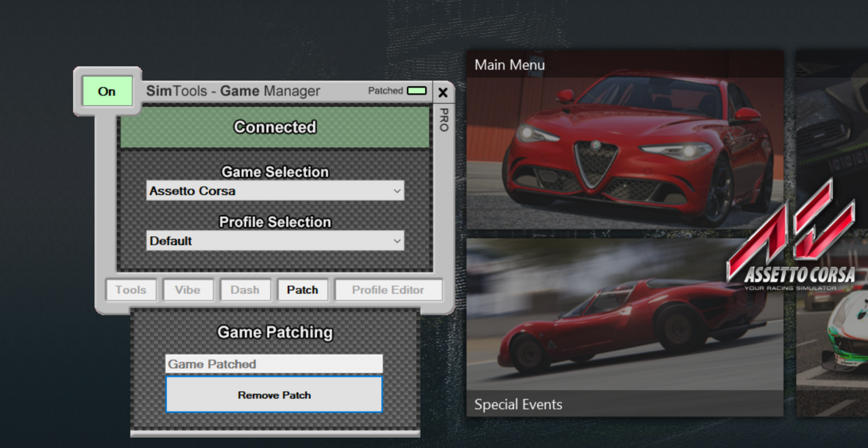
Task: Click the Profile Selection label
Action: pyautogui.click(x=275, y=222)
